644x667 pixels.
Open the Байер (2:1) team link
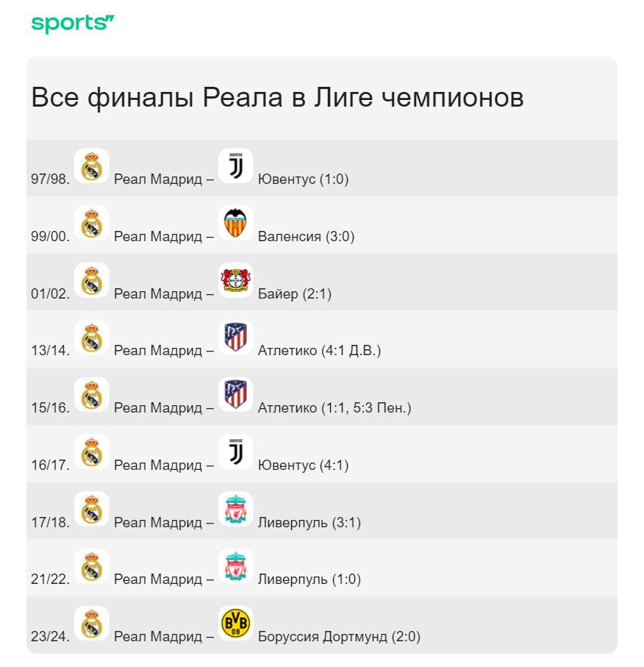[x=294, y=294]
